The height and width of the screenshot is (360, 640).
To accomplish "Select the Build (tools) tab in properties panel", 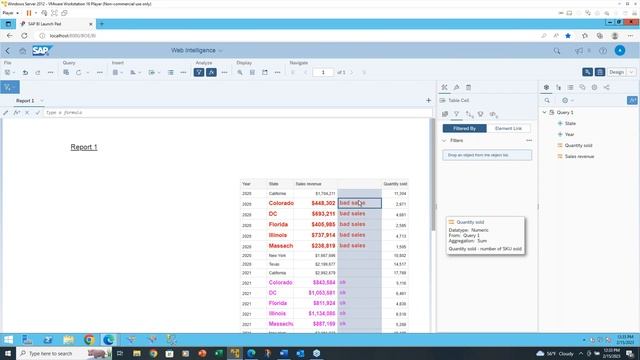I will pyautogui.click(x=444, y=87).
